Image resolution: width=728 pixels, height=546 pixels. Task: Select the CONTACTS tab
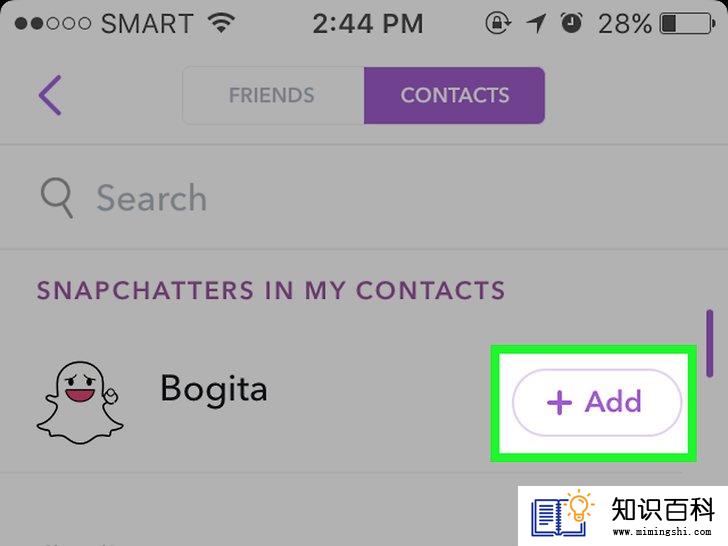click(x=455, y=96)
